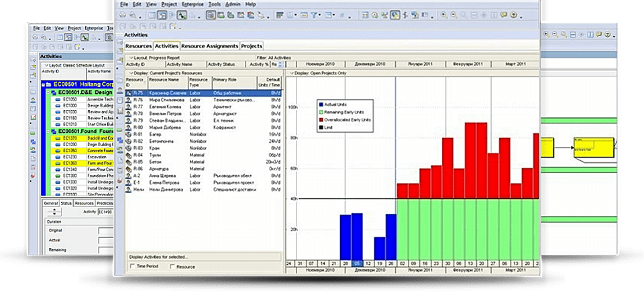The height and width of the screenshot is (291, 644).
Task: Open the Tools menu in front window
Action: tap(215, 4)
